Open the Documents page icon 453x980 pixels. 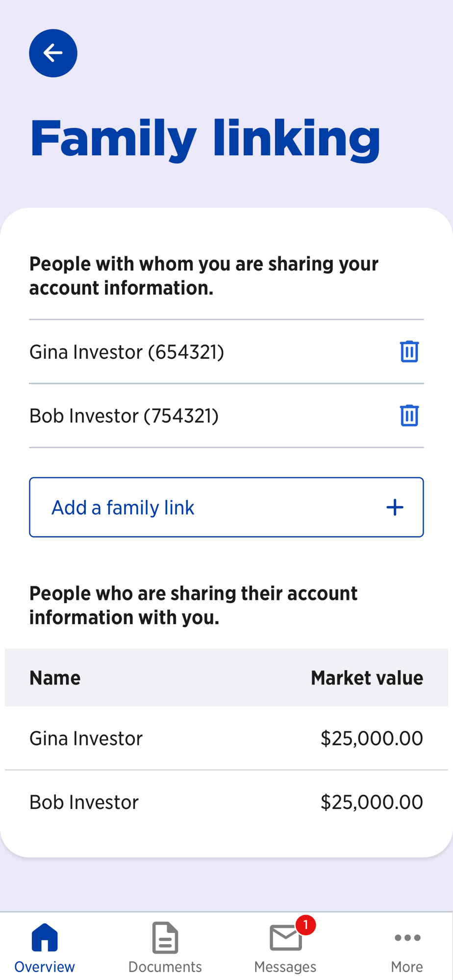click(x=165, y=937)
